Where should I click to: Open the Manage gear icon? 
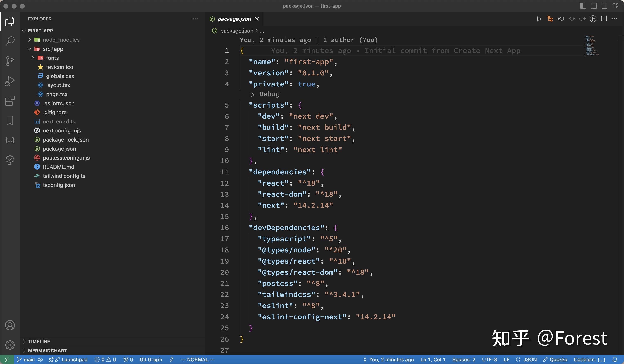(x=10, y=345)
